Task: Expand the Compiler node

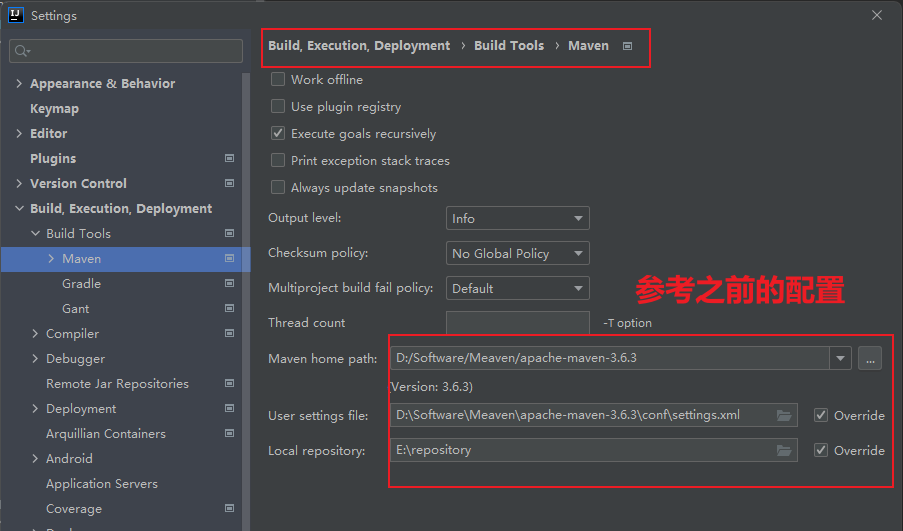Action: point(35,333)
